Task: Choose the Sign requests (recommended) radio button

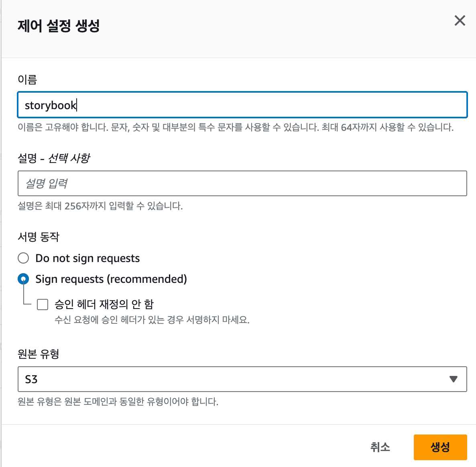Action: 23,279
